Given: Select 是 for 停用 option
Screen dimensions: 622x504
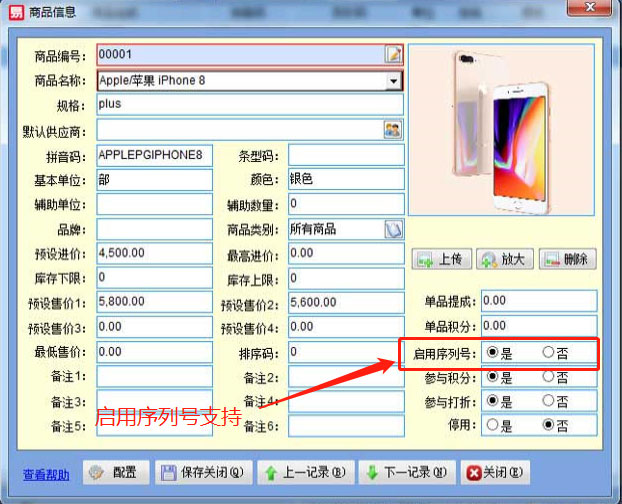Looking at the screenshot, I should (491, 425).
